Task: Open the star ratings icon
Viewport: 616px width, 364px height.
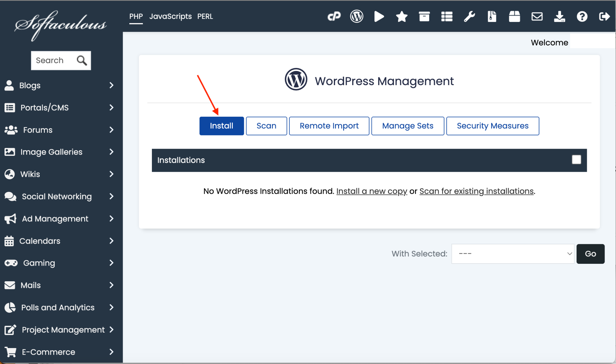Action: point(402,16)
